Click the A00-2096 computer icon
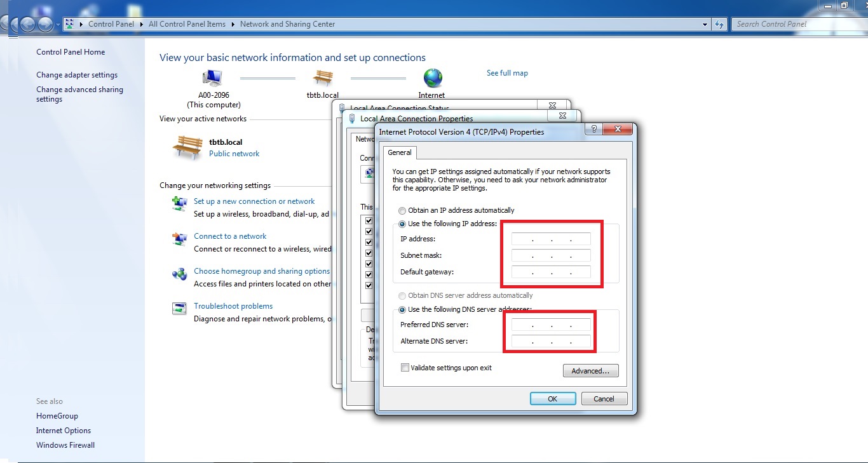Image resolution: width=868 pixels, height=463 pixels. (x=212, y=78)
